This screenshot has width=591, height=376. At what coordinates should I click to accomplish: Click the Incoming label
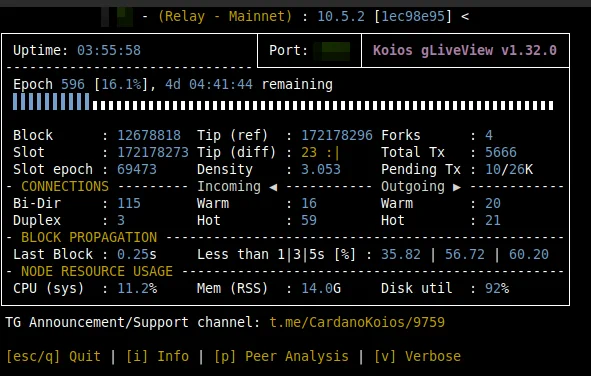[229, 186]
